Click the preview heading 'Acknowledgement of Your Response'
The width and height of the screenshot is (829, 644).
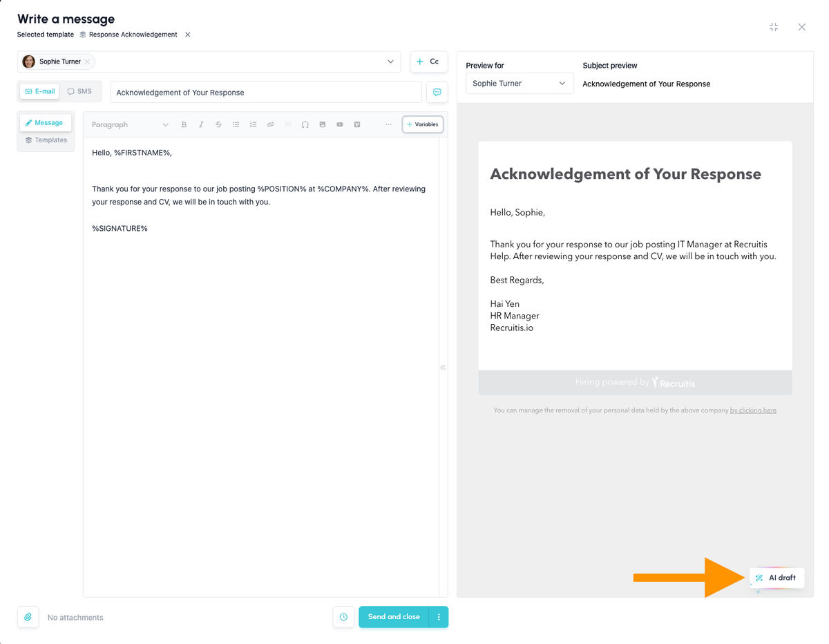[x=625, y=174]
